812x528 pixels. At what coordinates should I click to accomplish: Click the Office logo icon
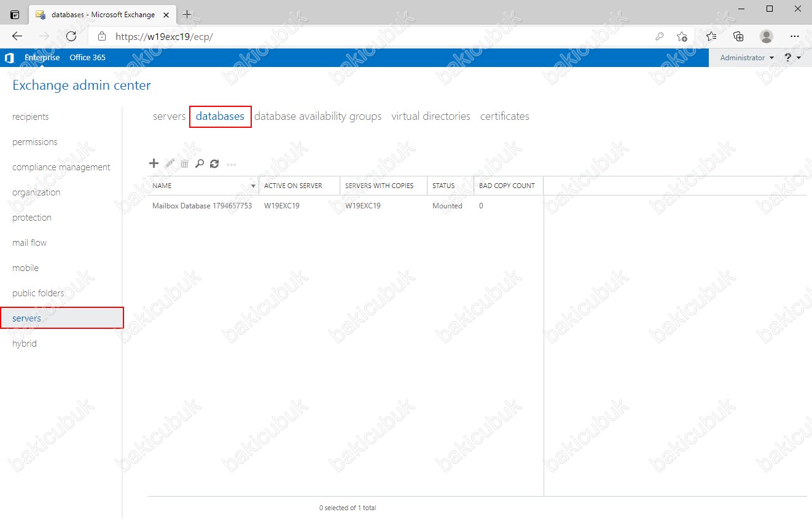pyautogui.click(x=9, y=58)
